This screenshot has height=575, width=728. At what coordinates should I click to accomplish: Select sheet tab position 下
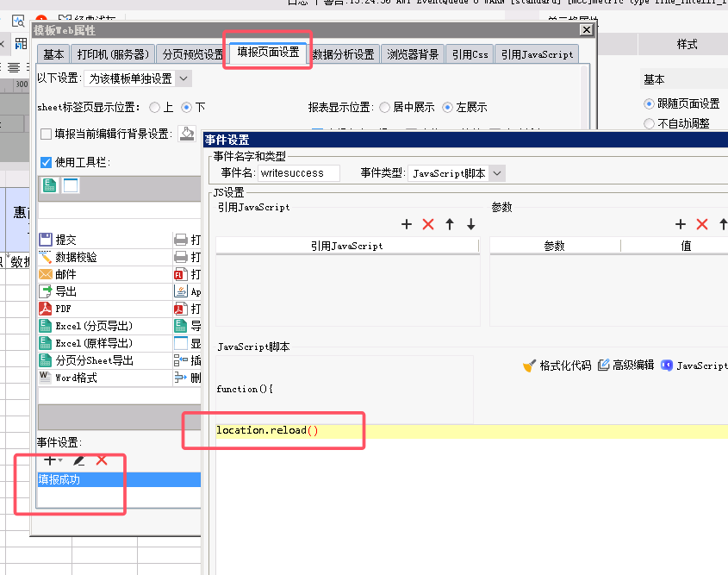coord(186,107)
